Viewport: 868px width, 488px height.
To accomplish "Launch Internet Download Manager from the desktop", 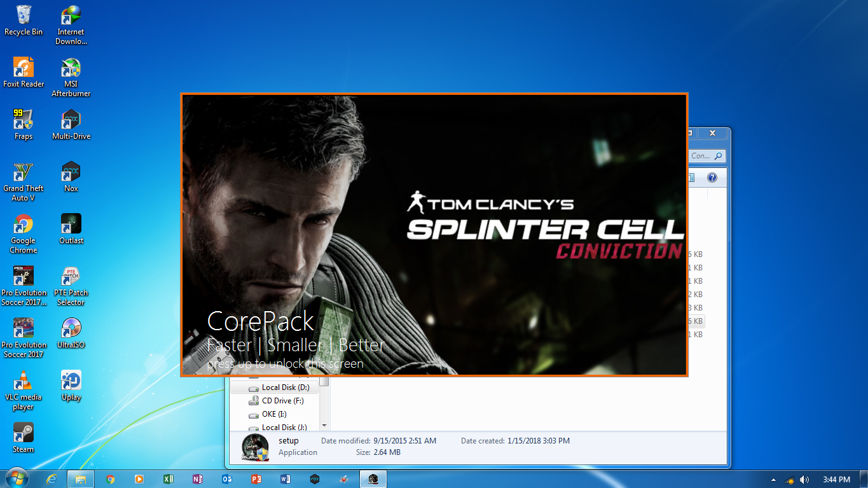I will 71,25.
